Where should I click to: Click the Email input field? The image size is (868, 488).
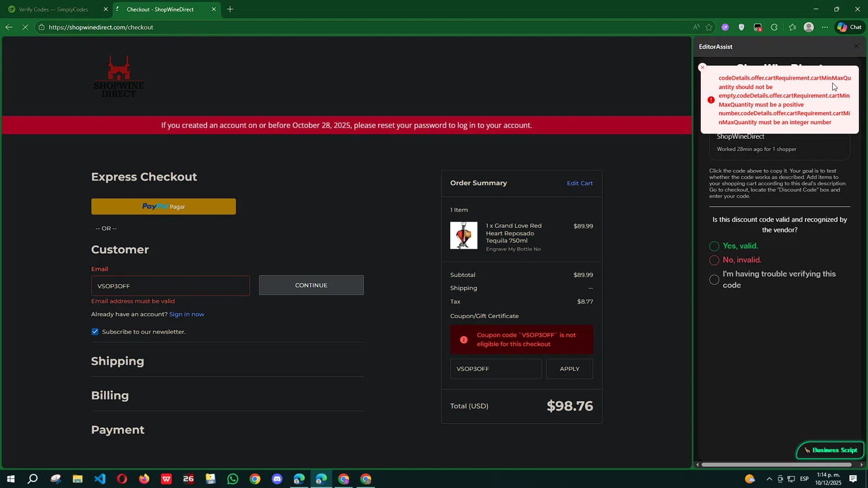(171, 286)
